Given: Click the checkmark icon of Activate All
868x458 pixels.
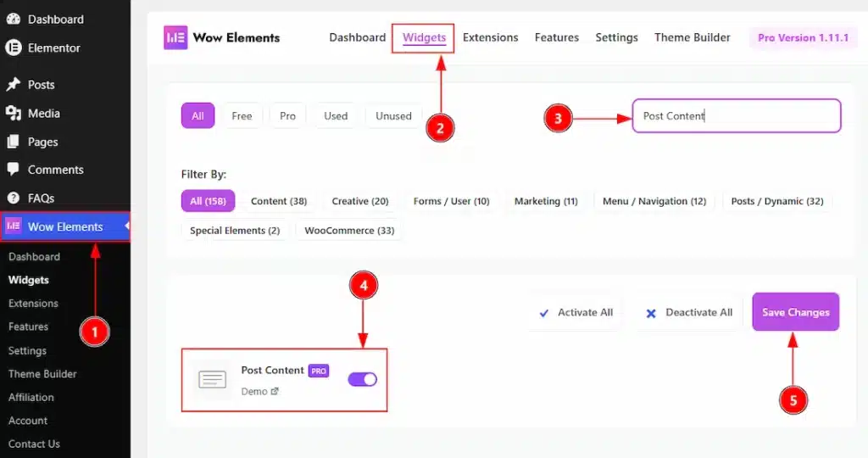Looking at the screenshot, I should tap(543, 313).
